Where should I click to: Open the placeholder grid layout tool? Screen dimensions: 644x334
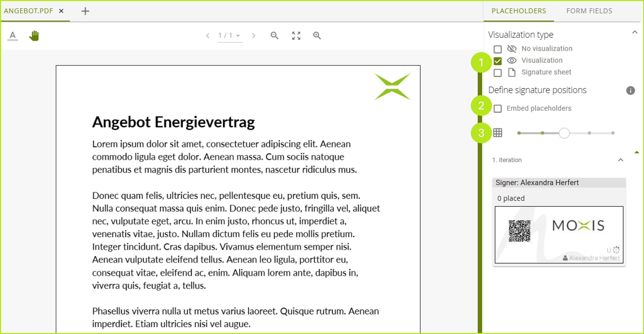point(498,133)
